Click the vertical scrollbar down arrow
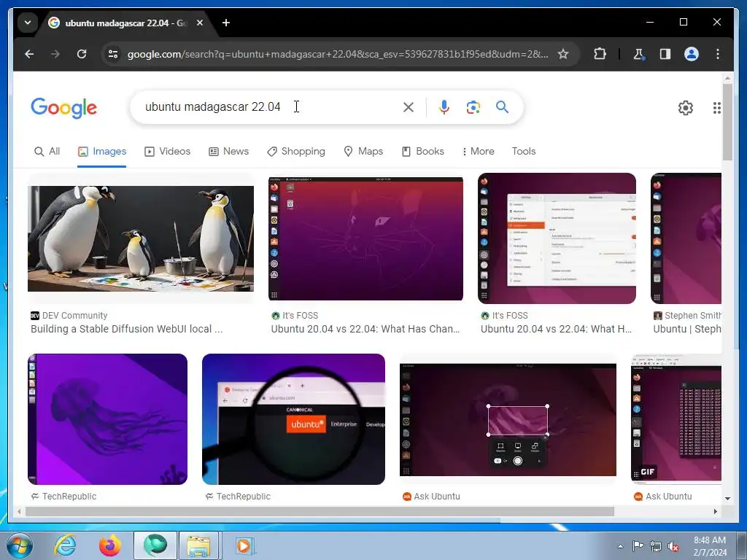Image resolution: width=747 pixels, height=560 pixels. click(x=727, y=499)
